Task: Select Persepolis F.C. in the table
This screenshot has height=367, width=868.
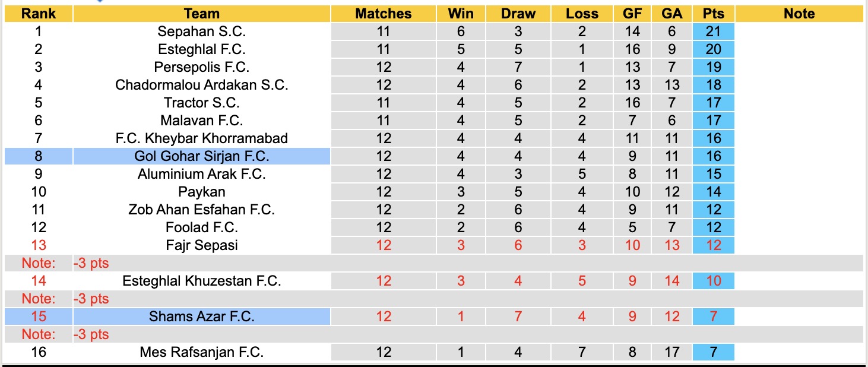Action: tap(202, 67)
